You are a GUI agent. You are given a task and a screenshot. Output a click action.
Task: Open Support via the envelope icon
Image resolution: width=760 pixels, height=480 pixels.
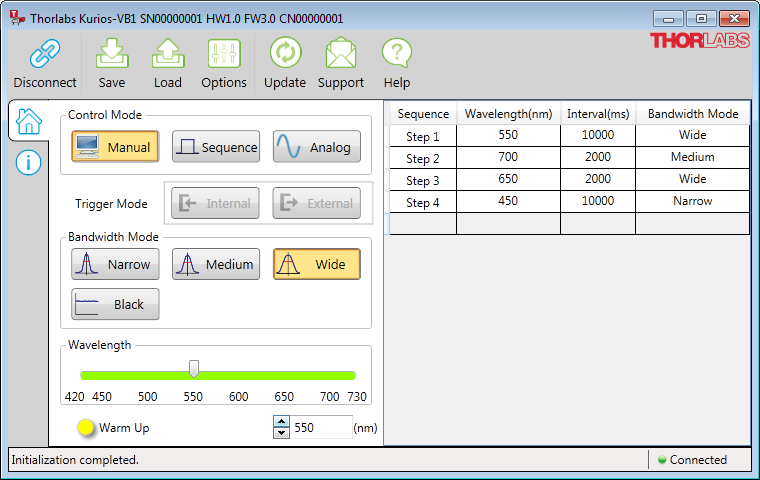coord(341,53)
